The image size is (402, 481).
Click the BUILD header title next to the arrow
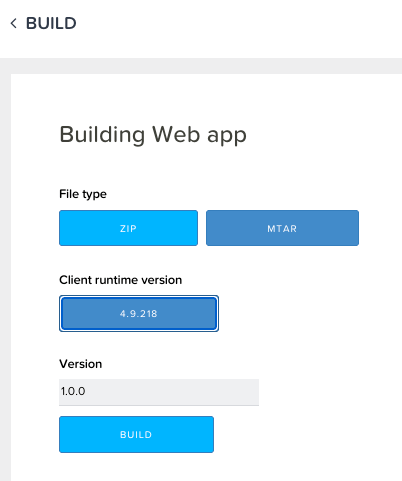coord(51,23)
